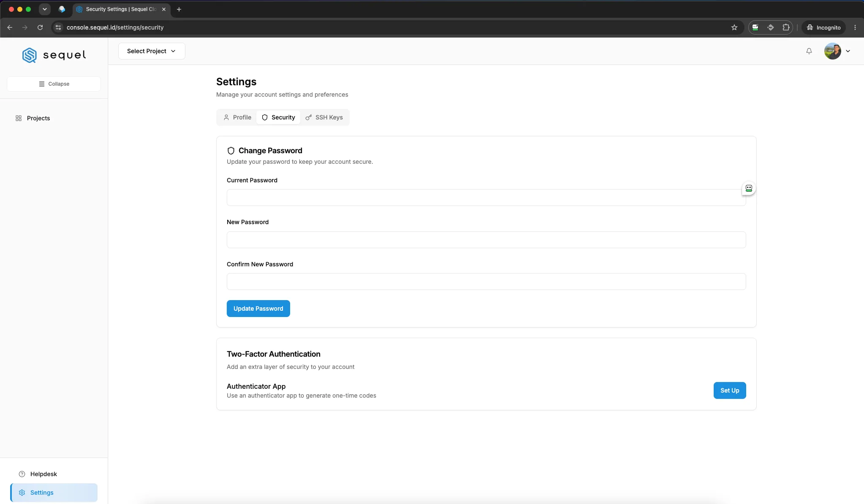Image resolution: width=864 pixels, height=504 pixels.
Task: Open the tab search chevron in Chrome
Action: [45, 9]
